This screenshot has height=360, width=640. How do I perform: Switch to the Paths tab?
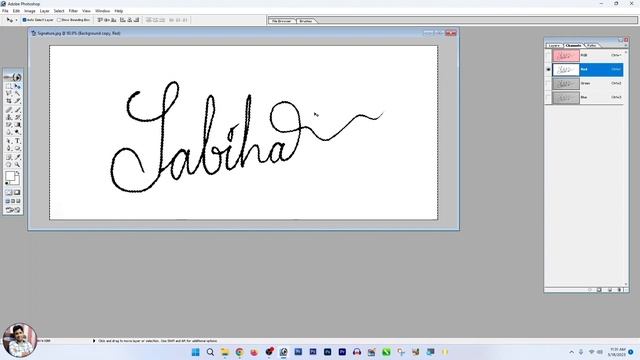[x=591, y=45]
